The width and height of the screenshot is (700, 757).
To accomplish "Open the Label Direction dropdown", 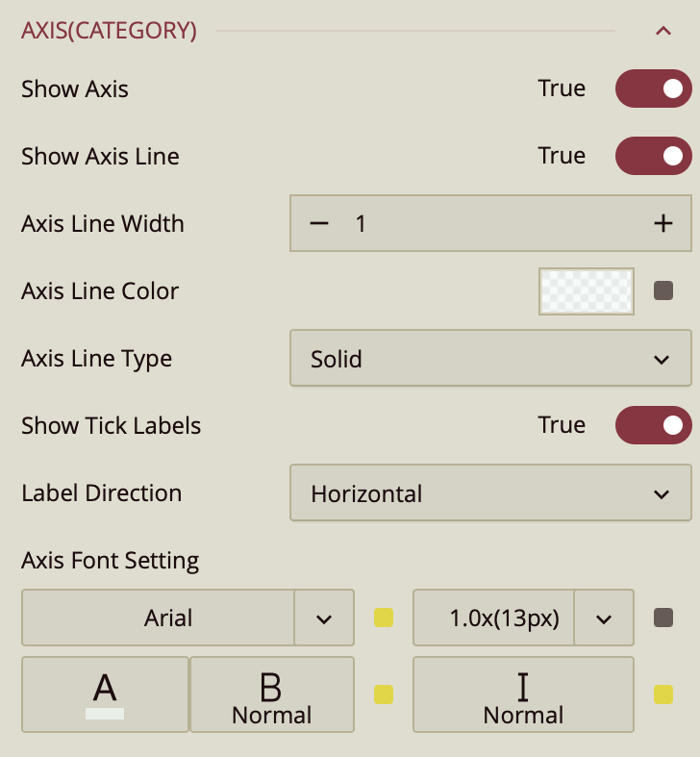I will point(489,493).
